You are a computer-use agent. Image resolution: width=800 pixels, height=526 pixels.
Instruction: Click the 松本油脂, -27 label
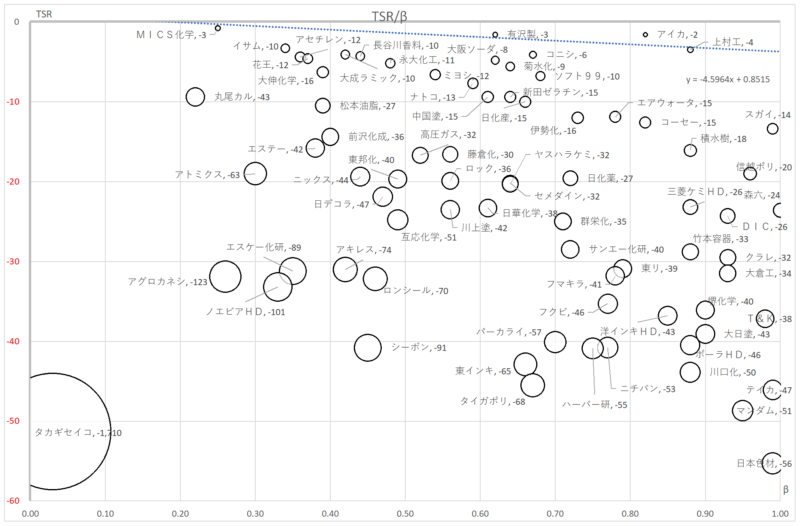tap(368, 106)
